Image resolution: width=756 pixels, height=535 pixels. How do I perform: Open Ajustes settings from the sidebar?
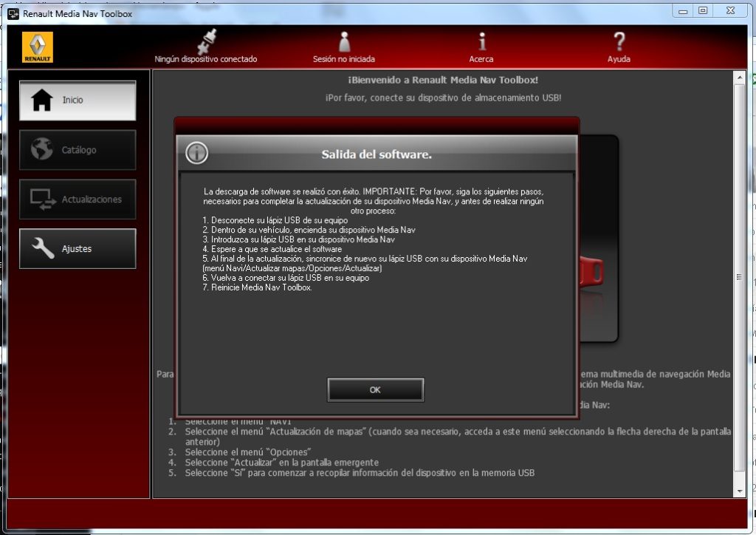pyautogui.click(x=78, y=249)
